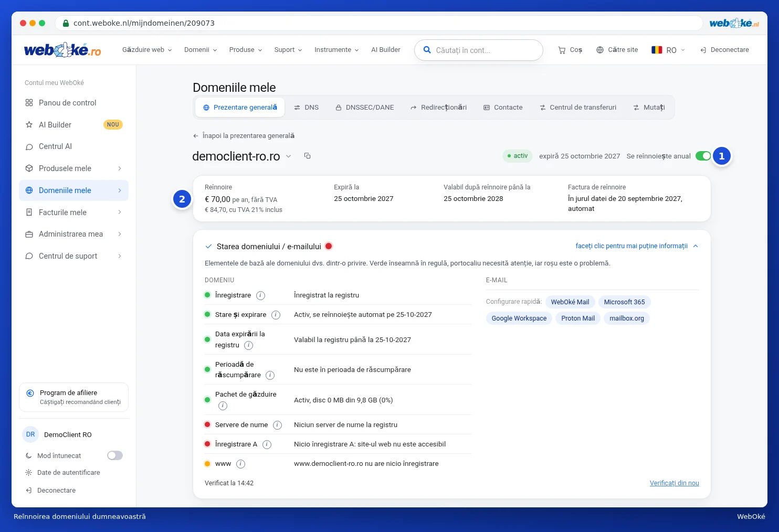779x532 pixels.
Task: Open Panou de control in sidebar
Action: 73,103
